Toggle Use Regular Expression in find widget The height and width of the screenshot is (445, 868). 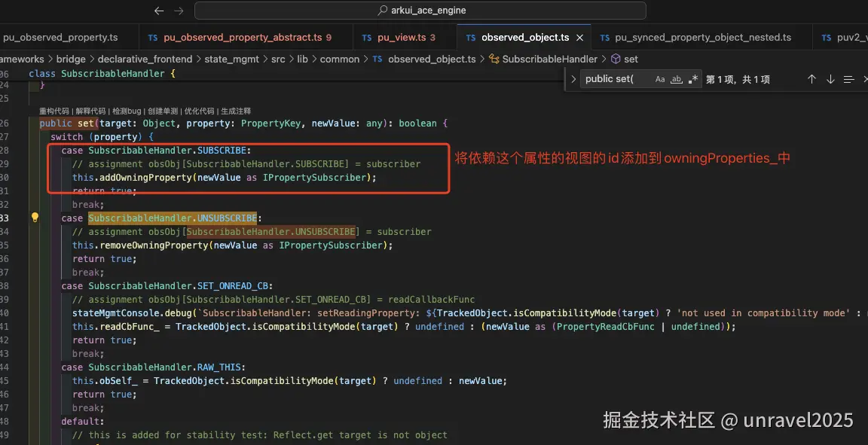[x=692, y=79]
